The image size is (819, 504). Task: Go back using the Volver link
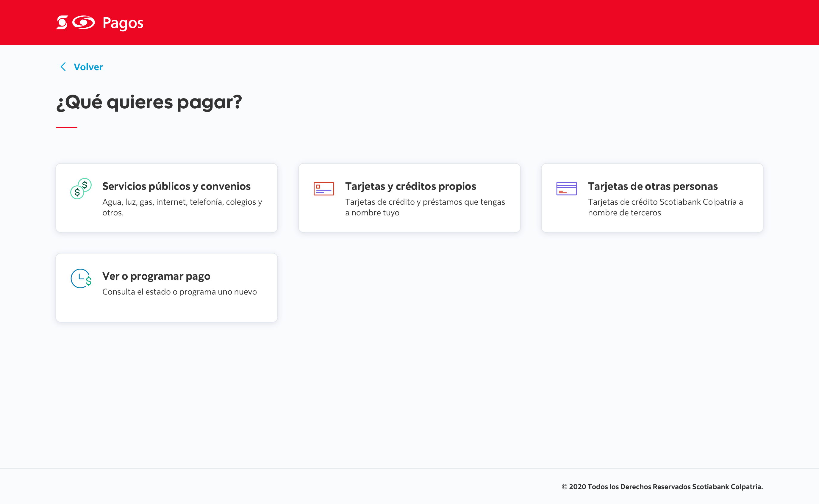88,67
